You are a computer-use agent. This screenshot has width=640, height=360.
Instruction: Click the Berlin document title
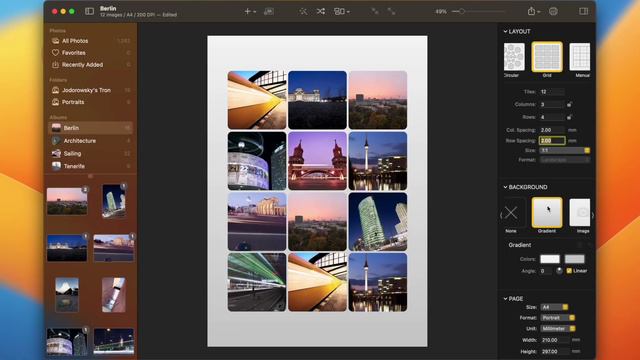[x=108, y=8]
